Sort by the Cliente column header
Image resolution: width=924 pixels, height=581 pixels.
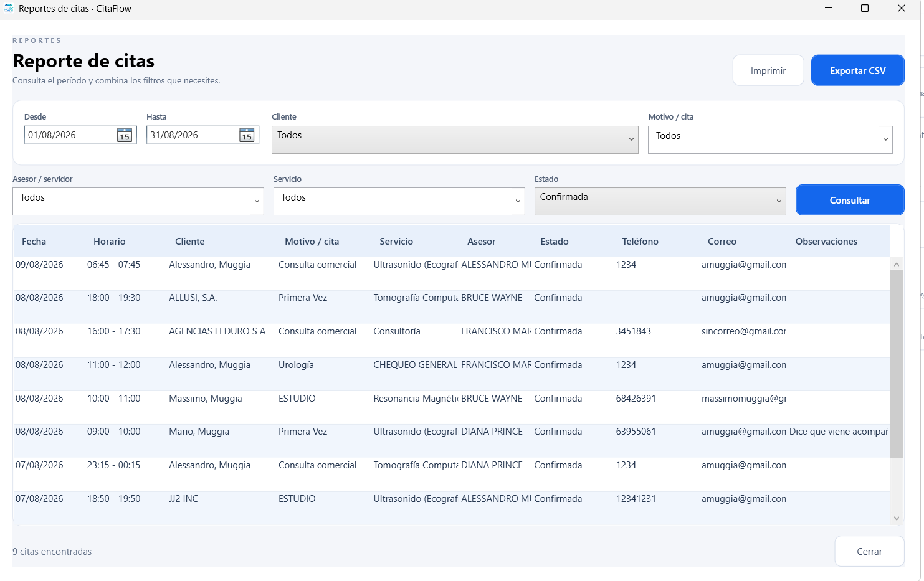tap(190, 242)
